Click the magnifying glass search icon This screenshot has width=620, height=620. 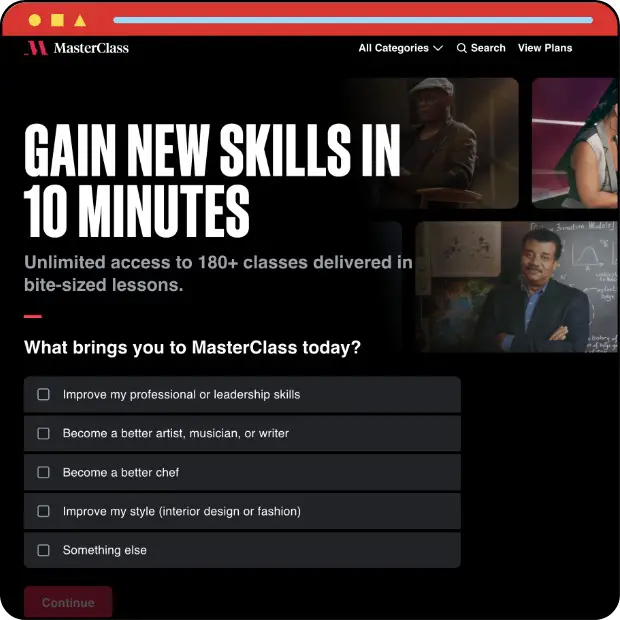pyautogui.click(x=461, y=48)
